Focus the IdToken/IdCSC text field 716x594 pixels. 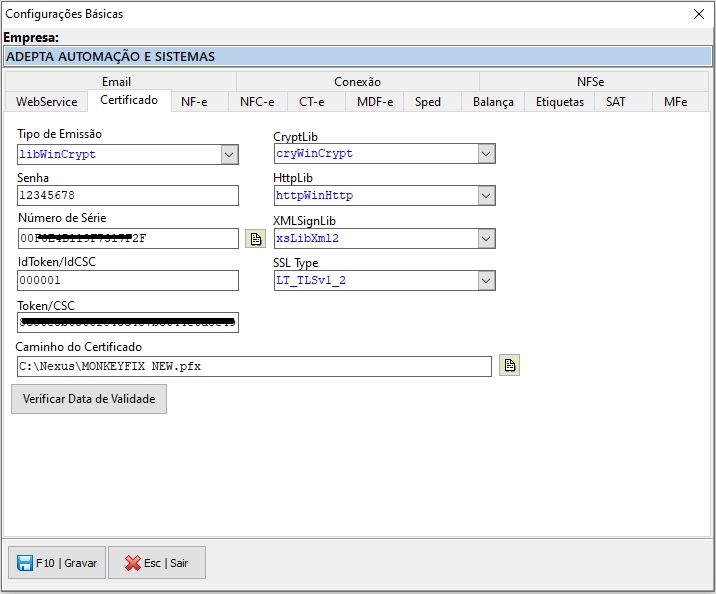click(x=127, y=281)
